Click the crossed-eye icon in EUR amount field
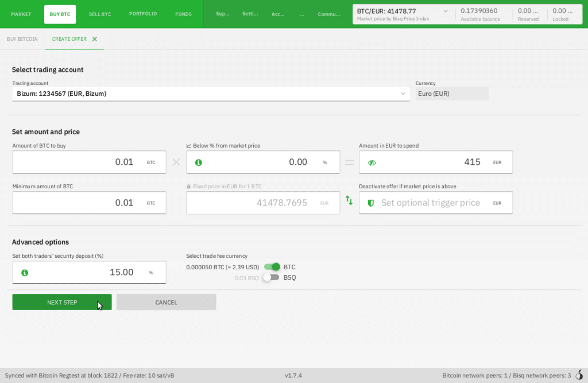 click(372, 163)
